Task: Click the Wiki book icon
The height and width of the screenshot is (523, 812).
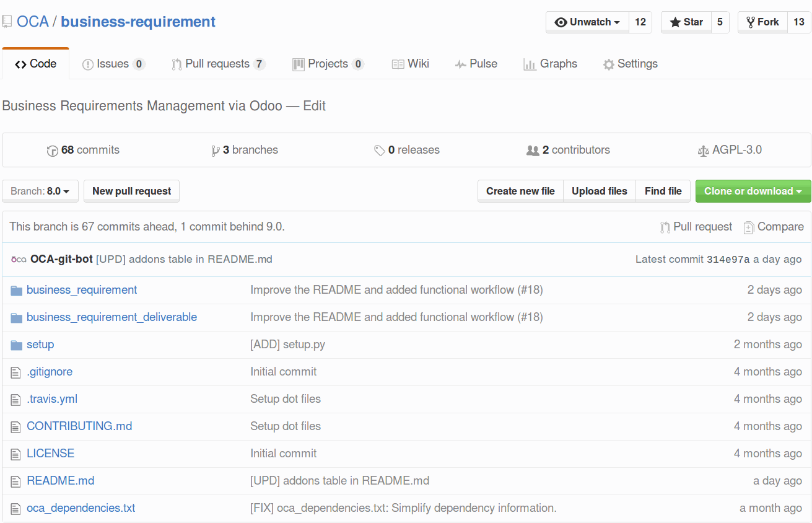Action: (396, 63)
